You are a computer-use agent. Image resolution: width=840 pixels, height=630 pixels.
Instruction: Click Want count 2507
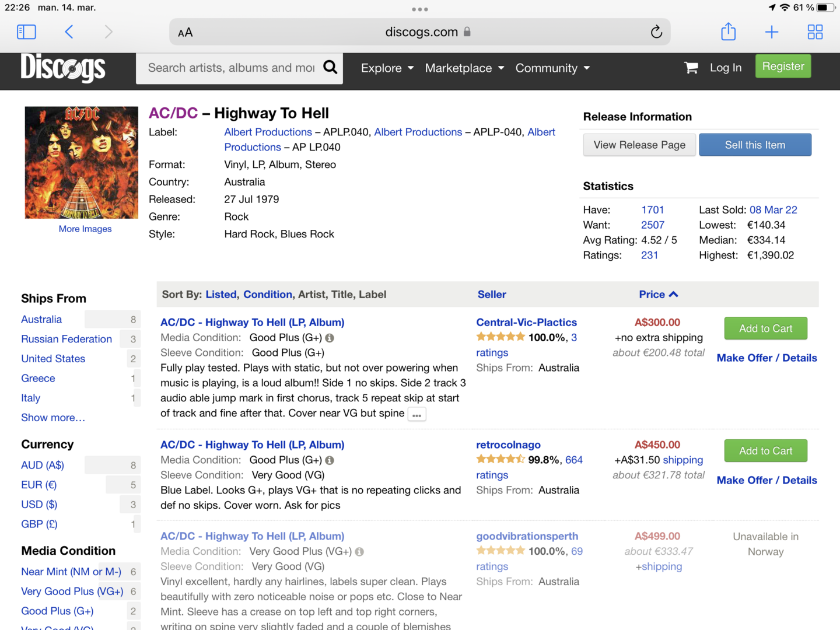pos(653,225)
